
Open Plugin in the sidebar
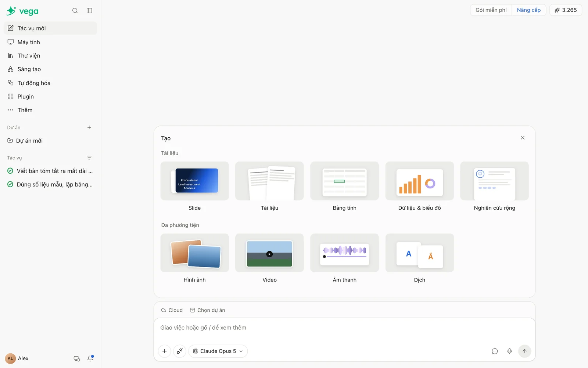[50, 96]
